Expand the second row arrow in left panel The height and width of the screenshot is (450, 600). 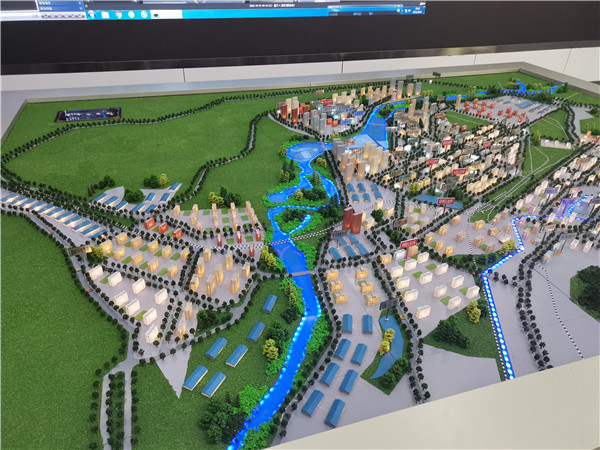click(81, 9)
